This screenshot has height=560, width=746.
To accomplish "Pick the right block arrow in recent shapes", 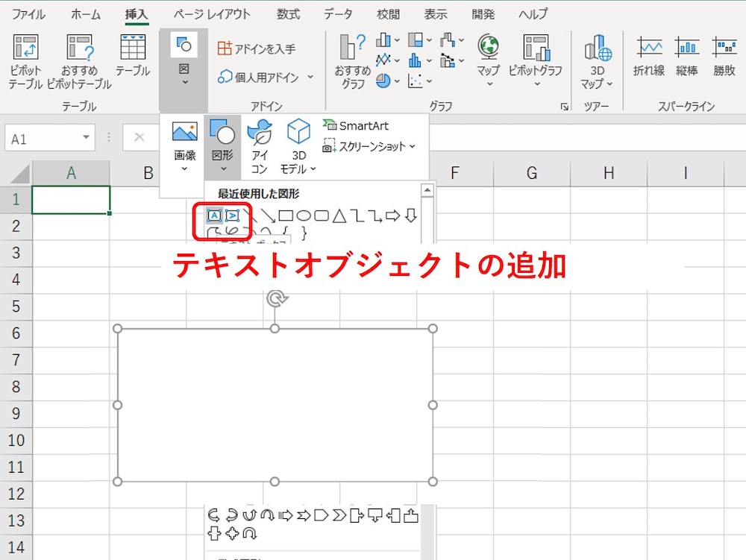I will pos(393,215).
